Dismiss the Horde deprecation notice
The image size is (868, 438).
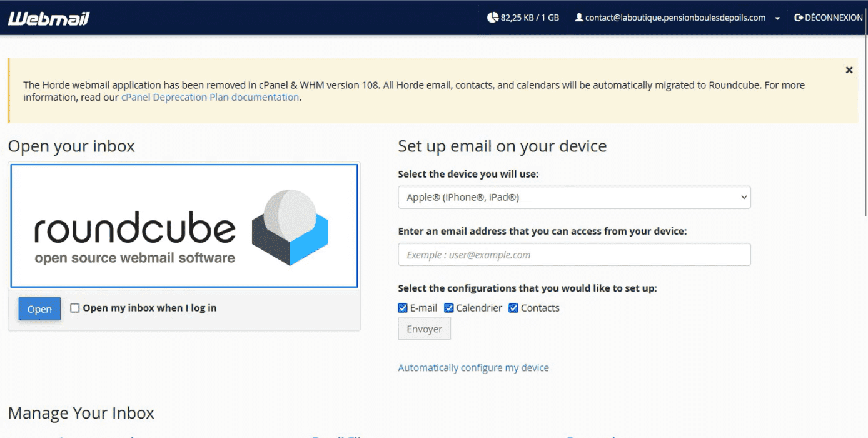point(849,70)
